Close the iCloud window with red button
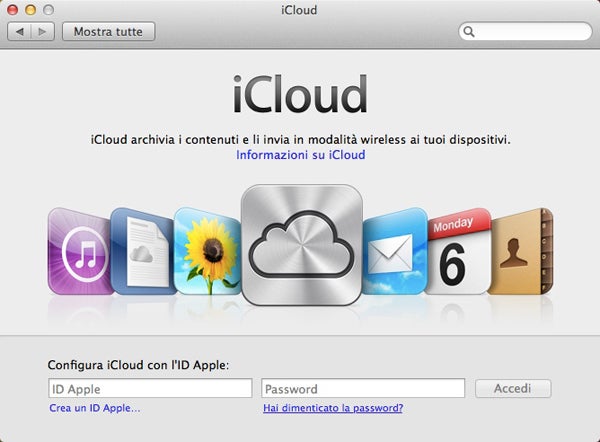600x442 pixels. (13, 10)
